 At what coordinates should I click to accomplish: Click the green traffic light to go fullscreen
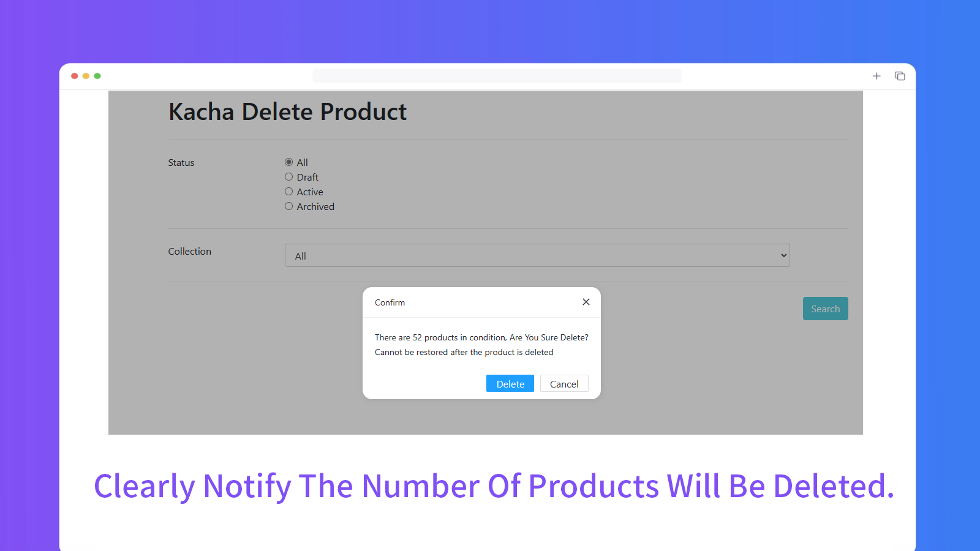(97, 75)
